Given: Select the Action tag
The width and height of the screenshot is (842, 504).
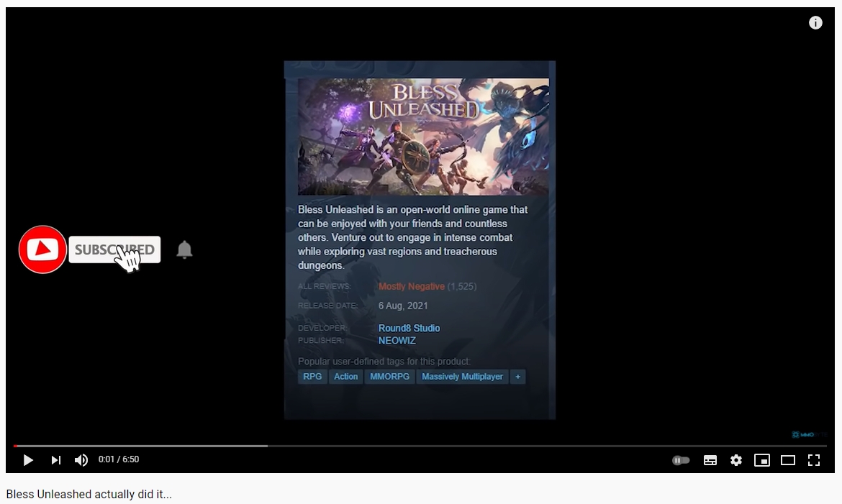Looking at the screenshot, I should pos(346,377).
